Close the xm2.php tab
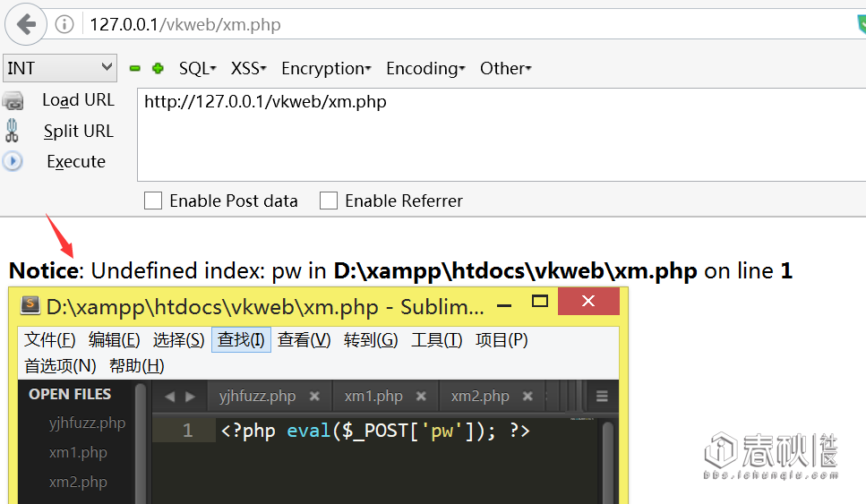 pos(527,397)
